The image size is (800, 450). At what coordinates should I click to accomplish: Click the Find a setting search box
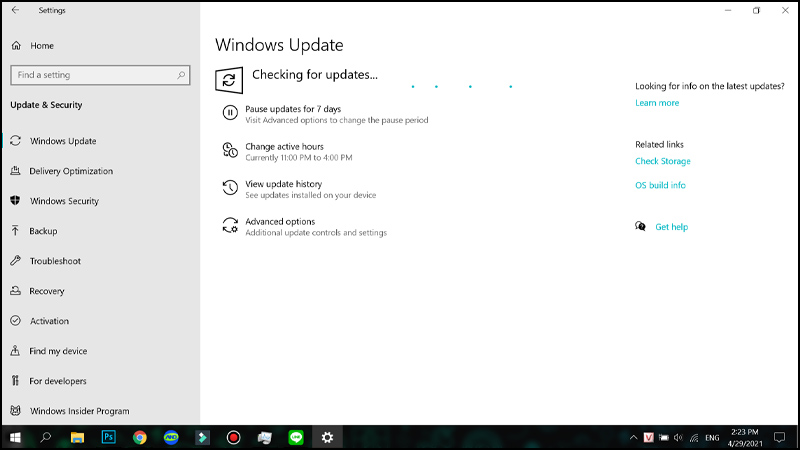point(100,75)
